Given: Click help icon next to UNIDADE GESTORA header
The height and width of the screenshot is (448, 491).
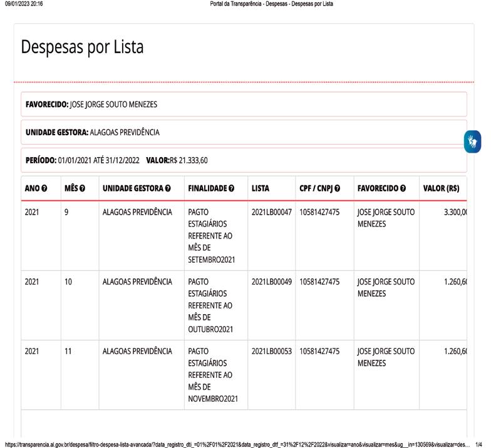Looking at the screenshot, I should (168, 188).
